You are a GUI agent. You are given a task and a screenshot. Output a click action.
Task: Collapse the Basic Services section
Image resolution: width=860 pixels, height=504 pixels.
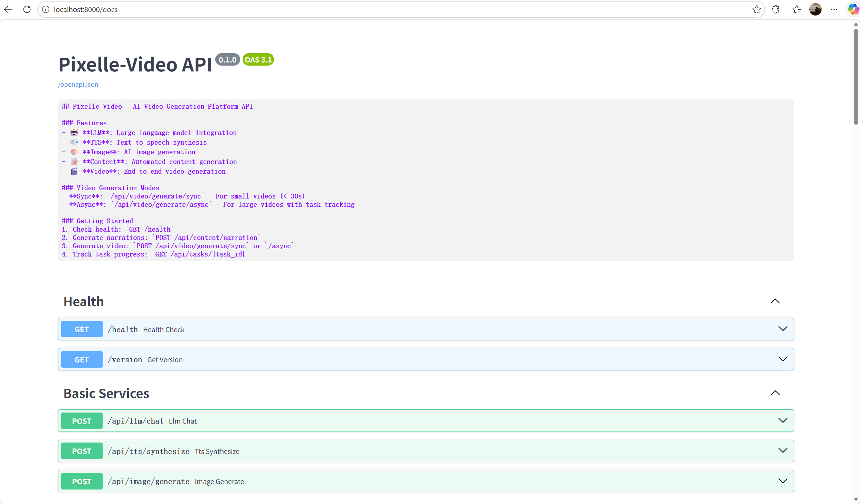pyautogui.click(x=775, y=393)
